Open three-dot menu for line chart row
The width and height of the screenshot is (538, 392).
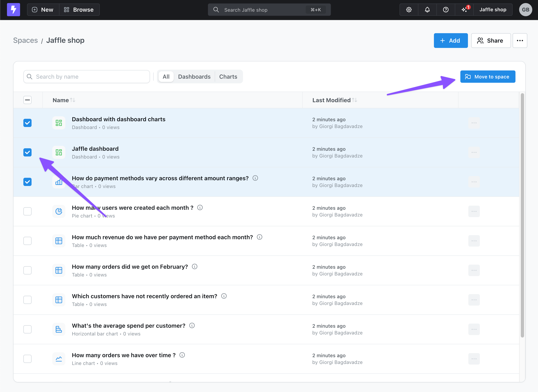pos(474,359)
